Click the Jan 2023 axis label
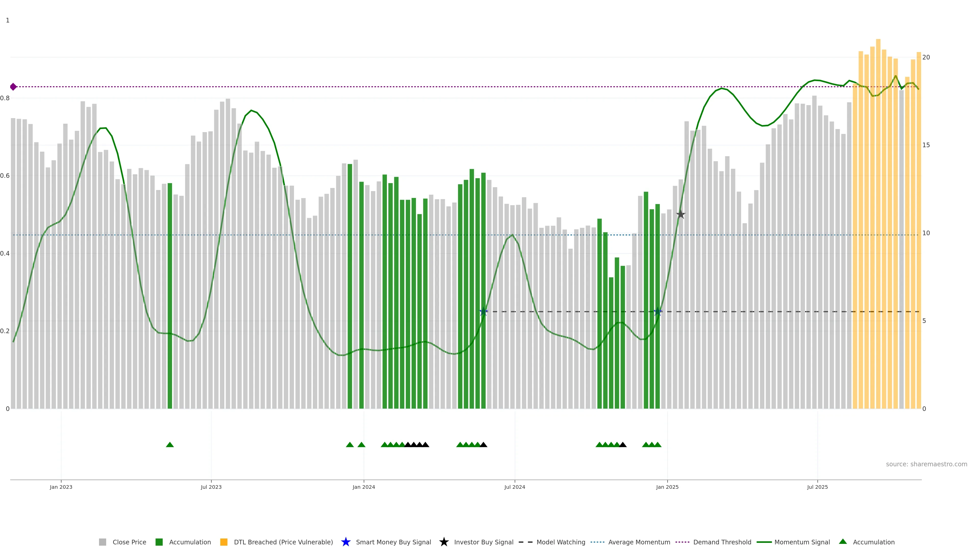The image size is (980, 551). (61, 487)
